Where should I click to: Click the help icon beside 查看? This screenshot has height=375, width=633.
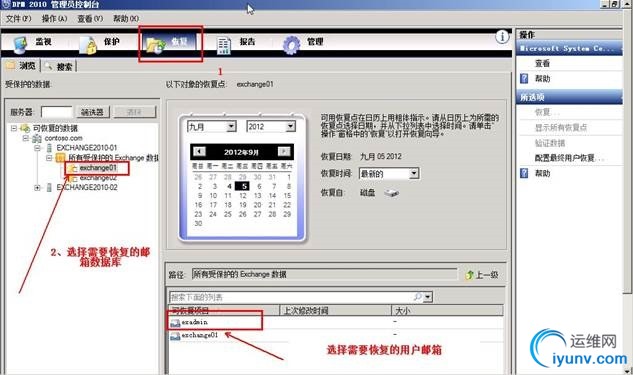(524, 78)
